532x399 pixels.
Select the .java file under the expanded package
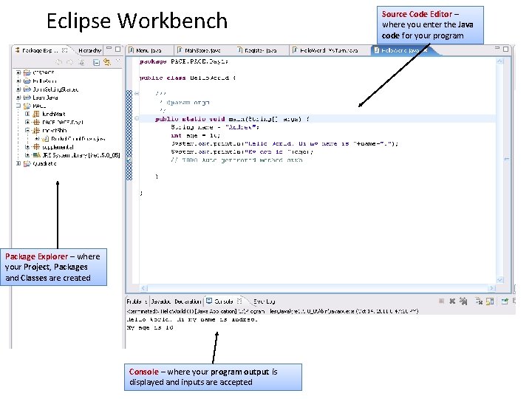[78, 139]
